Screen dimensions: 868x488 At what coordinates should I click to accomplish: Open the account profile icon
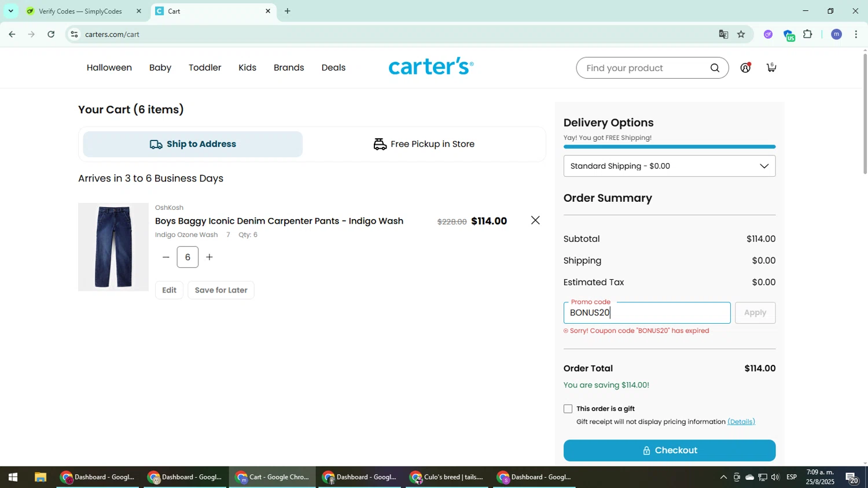tap(745, 68)
